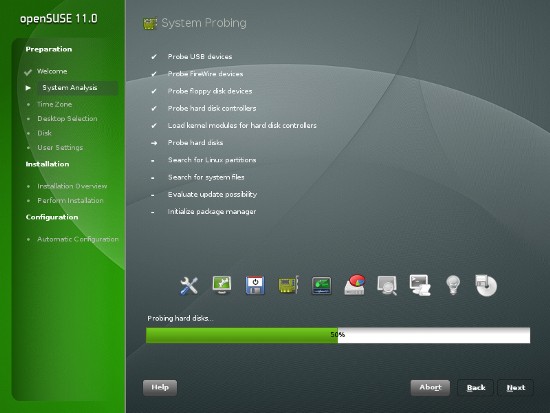Click the terminal computer icon
The height and width of the screenshot is (413, 550).
click(x=420, y=285)
